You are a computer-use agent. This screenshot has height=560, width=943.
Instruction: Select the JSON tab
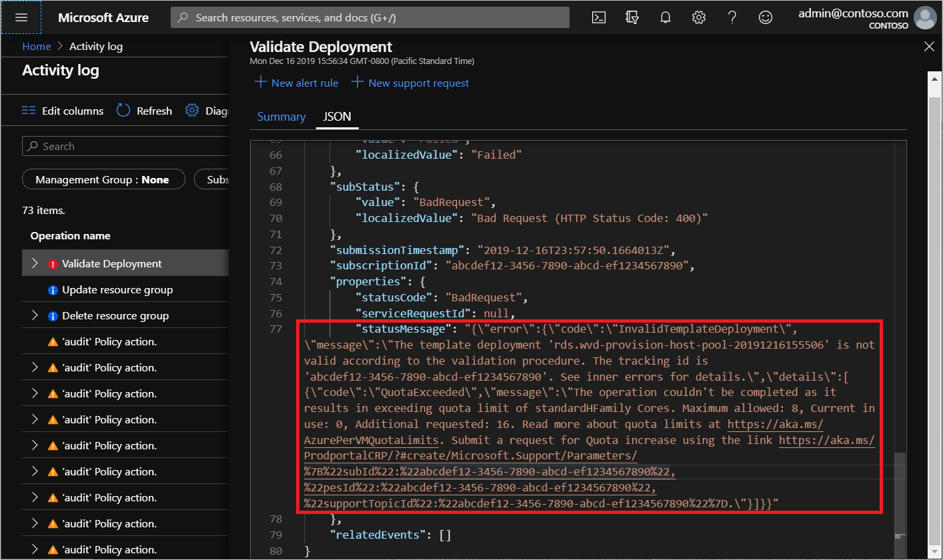(337, 116)
